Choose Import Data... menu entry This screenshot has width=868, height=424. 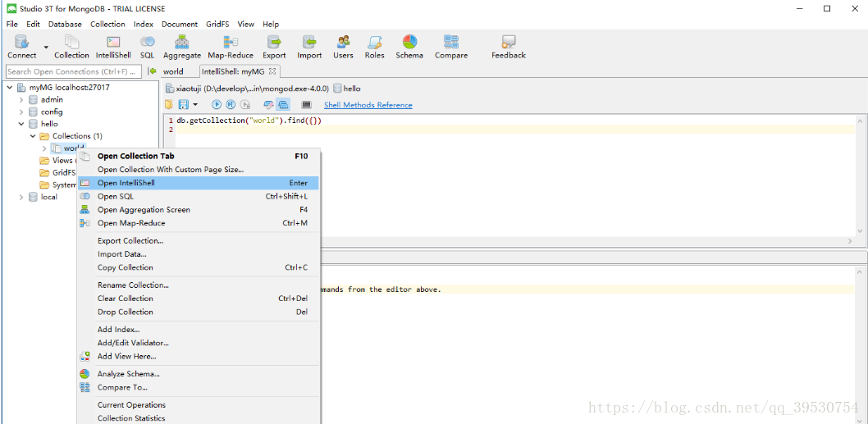click(x=199, y=254)
